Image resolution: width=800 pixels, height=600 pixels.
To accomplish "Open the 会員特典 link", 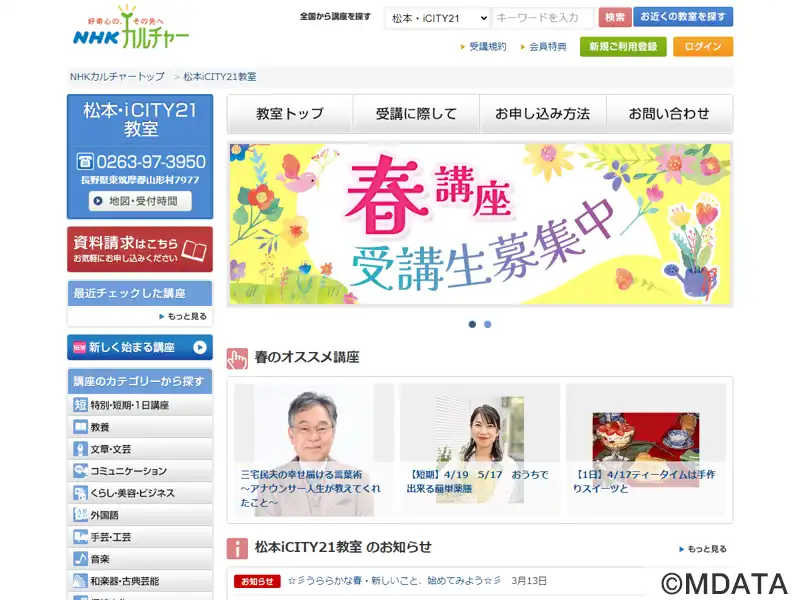I will click(x=547, y=47).
